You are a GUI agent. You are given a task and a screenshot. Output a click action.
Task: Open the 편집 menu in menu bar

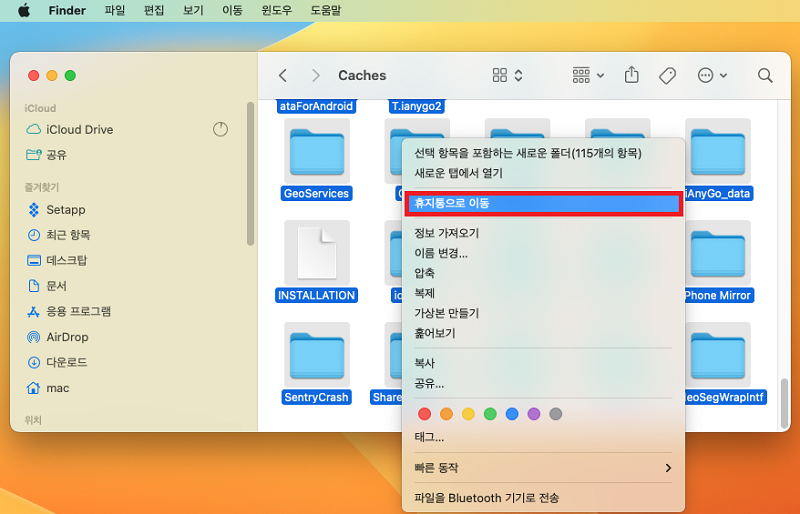coord(154,11)
